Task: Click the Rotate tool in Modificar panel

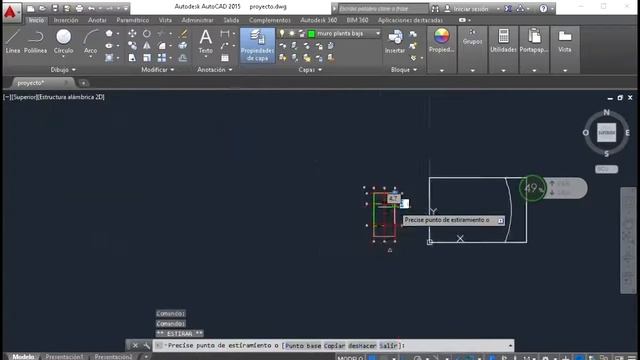Action: pyautogui.click(x=147, y=33)
